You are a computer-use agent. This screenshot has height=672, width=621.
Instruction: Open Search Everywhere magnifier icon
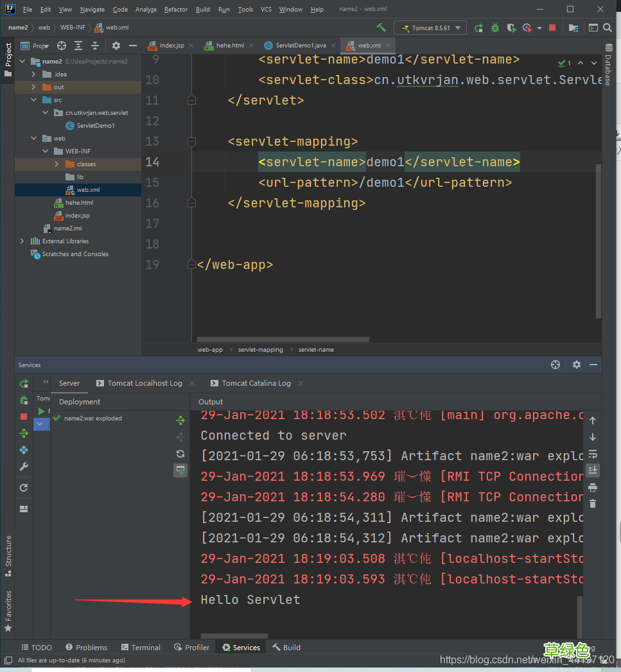tap(607, 28)
